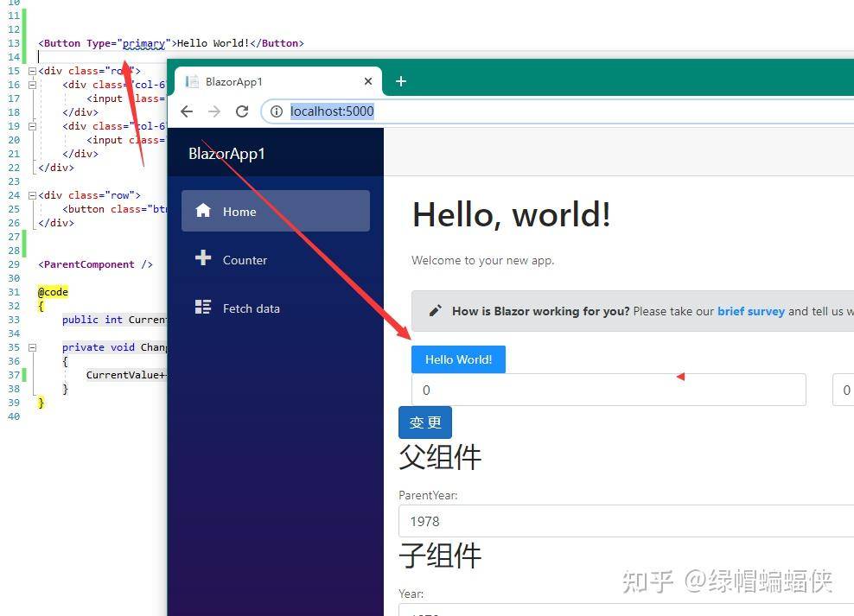Open a new tab with the plus icon
This screenshot has width=854, height=616.
pos(400,80)
